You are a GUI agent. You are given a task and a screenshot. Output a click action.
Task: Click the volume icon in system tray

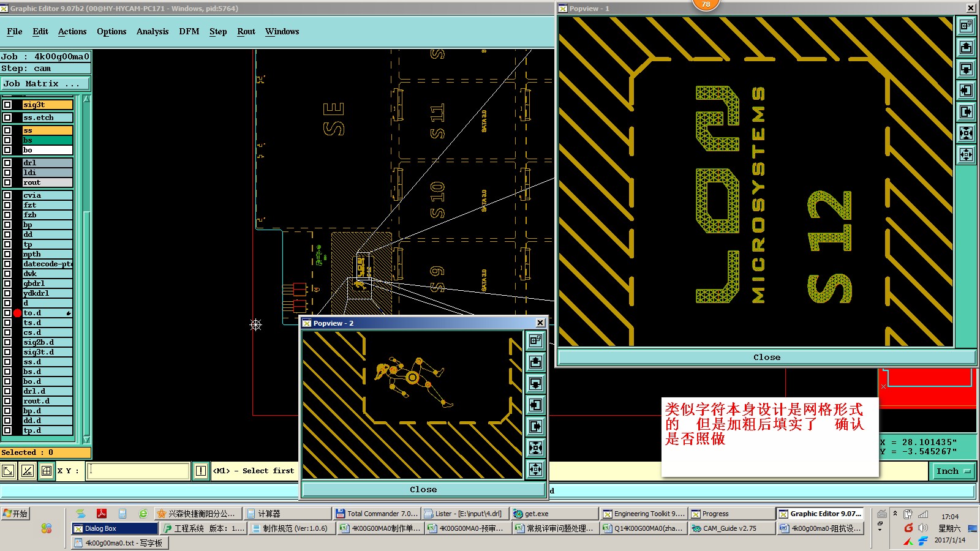[923, 528]
